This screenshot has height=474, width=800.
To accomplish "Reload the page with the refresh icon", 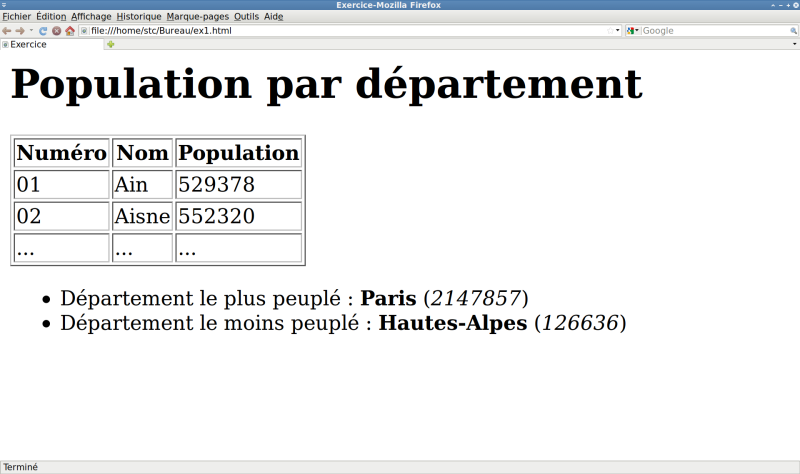I will (x=43, y=31).
